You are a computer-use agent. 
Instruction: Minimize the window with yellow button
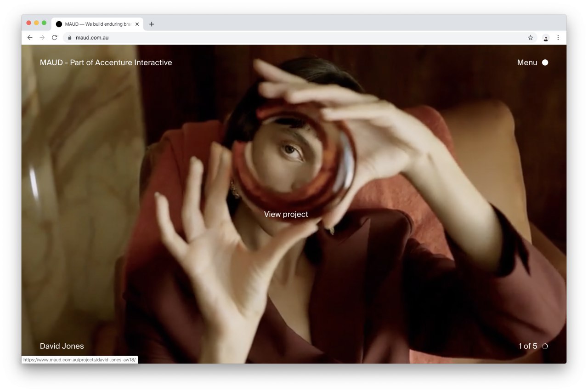(x=36, y=23)
